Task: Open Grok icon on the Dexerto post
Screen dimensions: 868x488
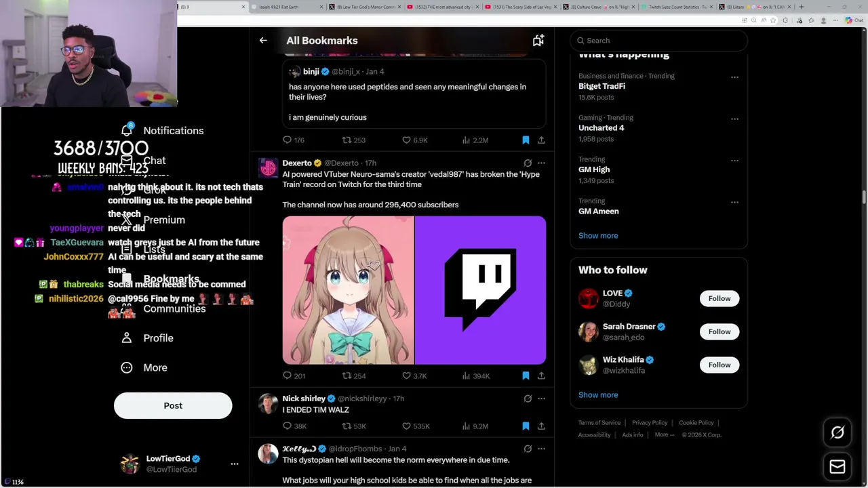Action: point(528,163)
